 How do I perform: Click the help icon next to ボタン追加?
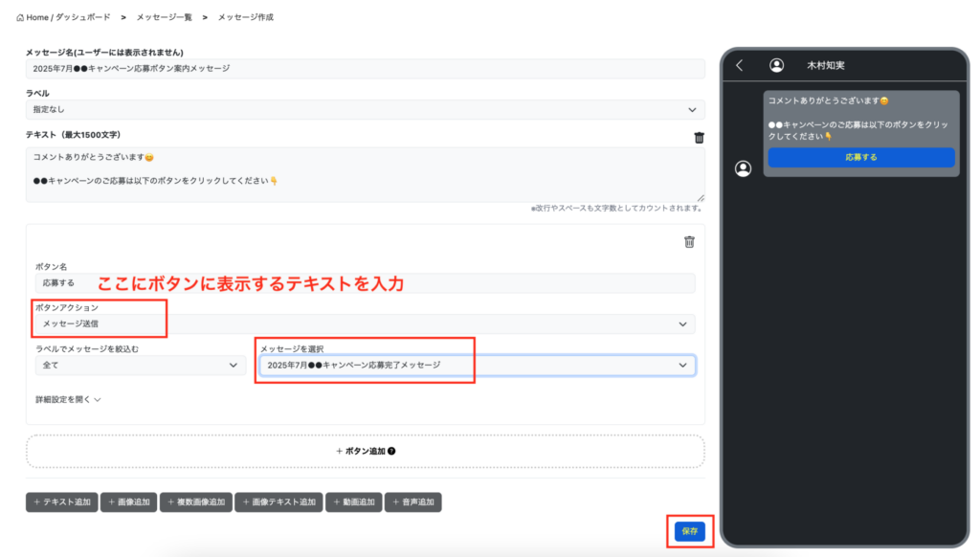click(x=391, y=452)
